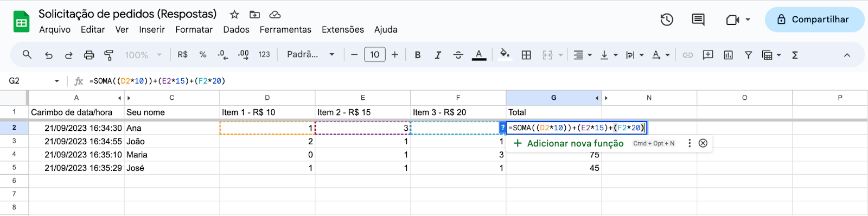Open text rotation dropdown
The image size is (868, 216).
click(x=661, y=55)
